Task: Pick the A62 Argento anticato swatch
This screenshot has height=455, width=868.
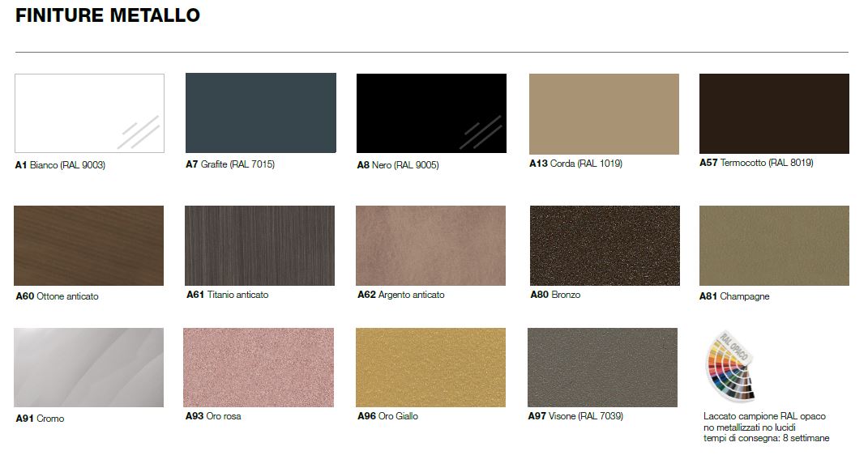Action: tap(430, 245)
